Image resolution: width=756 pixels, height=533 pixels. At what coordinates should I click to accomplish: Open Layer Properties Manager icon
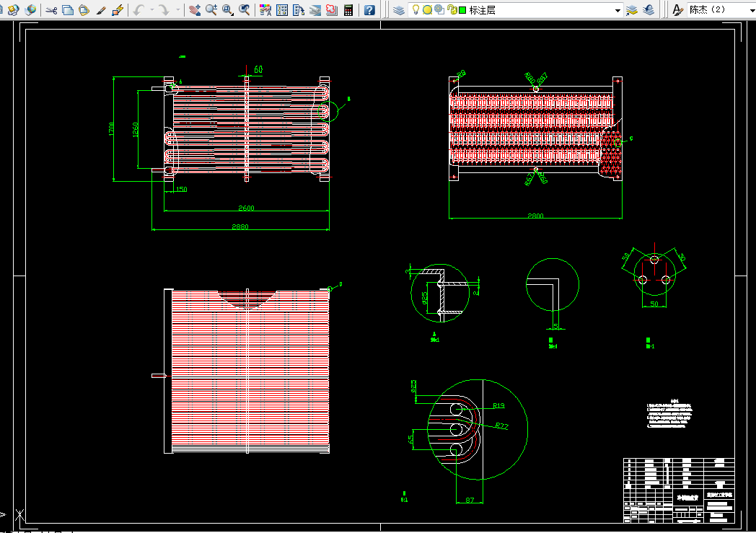399,9
